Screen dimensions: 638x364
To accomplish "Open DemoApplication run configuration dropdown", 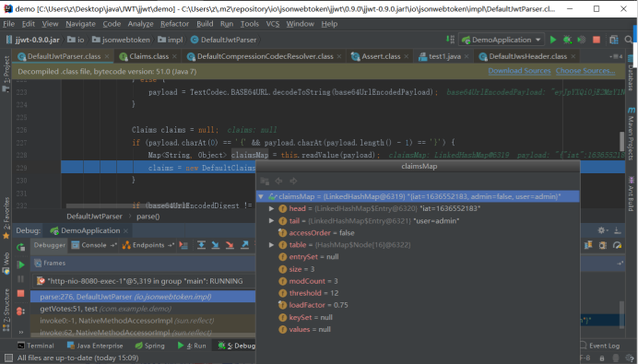I will click(502, 40).
